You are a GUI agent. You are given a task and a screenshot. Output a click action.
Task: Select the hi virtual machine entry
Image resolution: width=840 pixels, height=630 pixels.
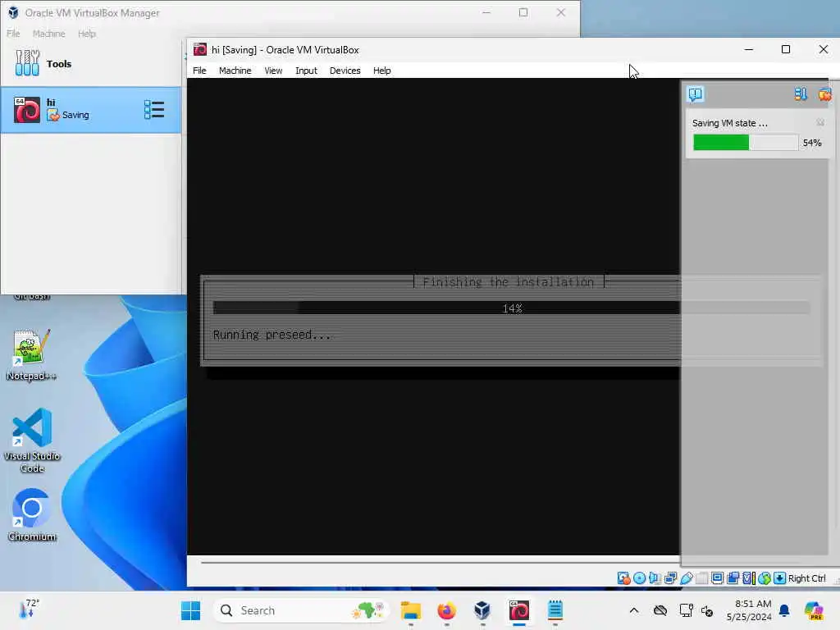click(x=91, y=110)
